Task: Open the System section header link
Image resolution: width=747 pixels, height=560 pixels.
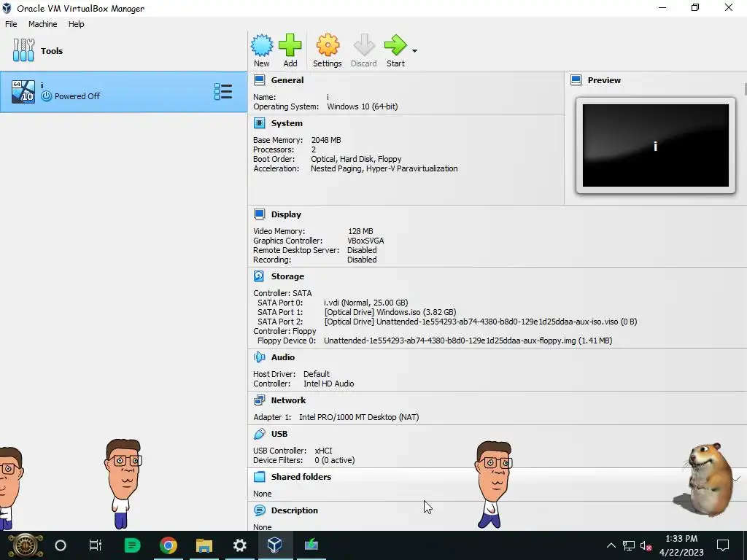Action: point(287,123)
